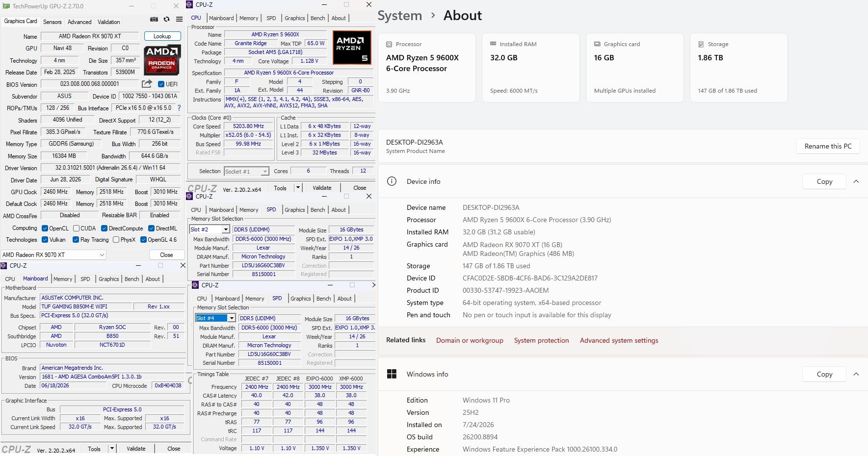Click the GPU-Z refresh icon
The height and width of the screenshot is (456, 868).
point(167,19)
